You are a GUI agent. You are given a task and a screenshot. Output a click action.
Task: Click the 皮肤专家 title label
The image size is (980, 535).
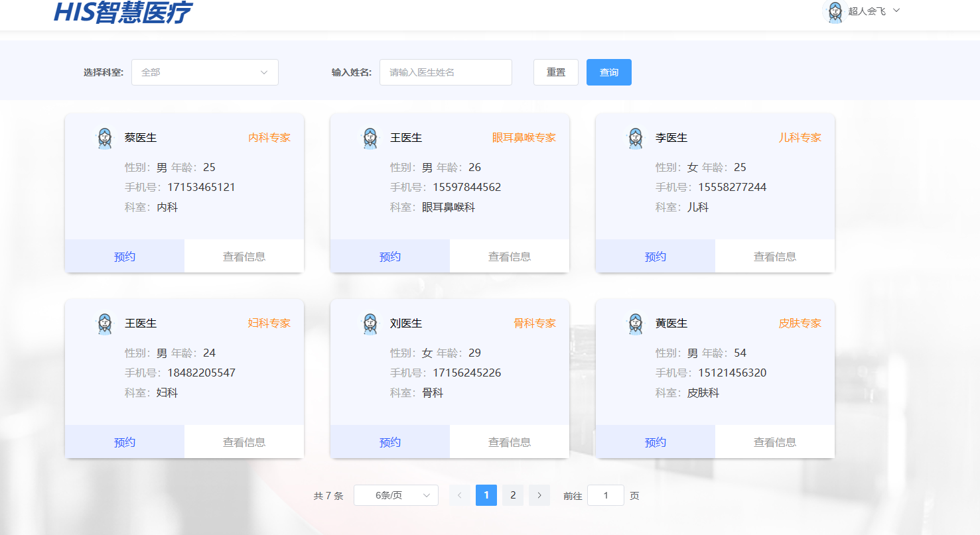coord(800,324)
